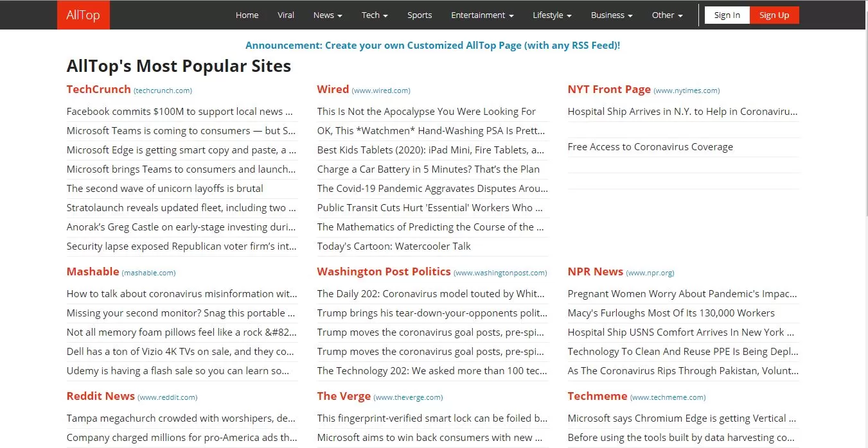Open the Business dropdown menu
Viewport: 868px width, 448px height.
click(612, 15)
